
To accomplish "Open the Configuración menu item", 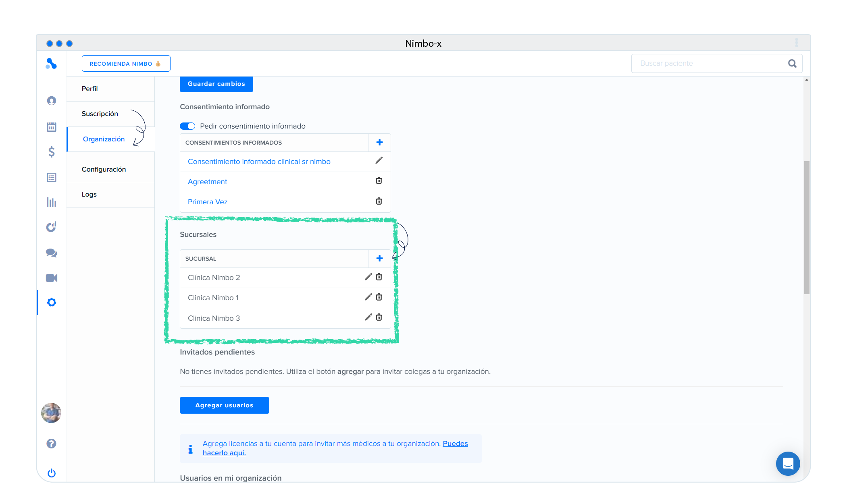I will coord(104,169).
